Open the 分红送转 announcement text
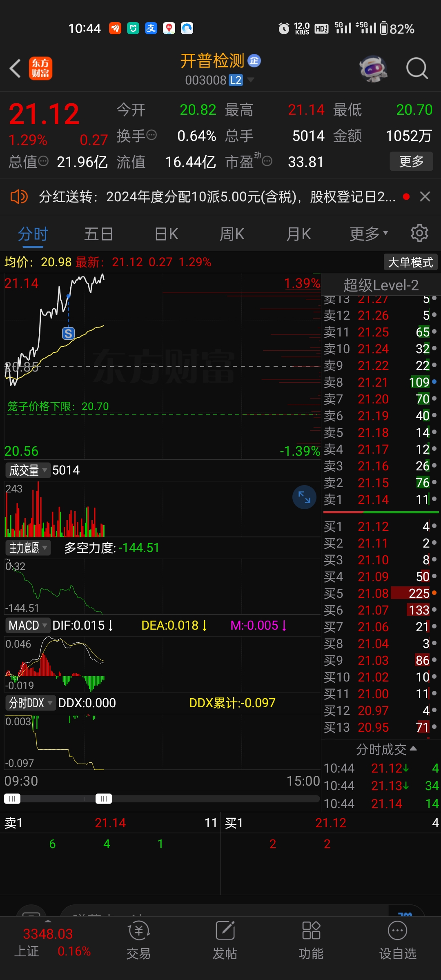Viewport: 441px width, 980px height. [217, 197]
